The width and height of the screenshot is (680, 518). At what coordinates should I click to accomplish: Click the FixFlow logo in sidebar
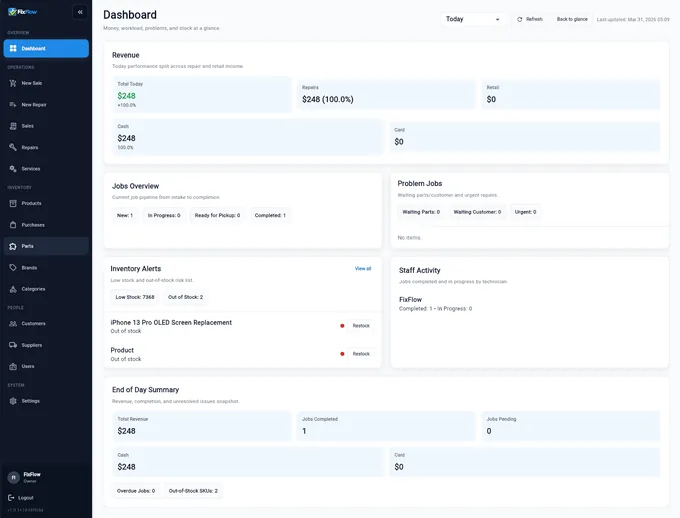tap(21, 12)
